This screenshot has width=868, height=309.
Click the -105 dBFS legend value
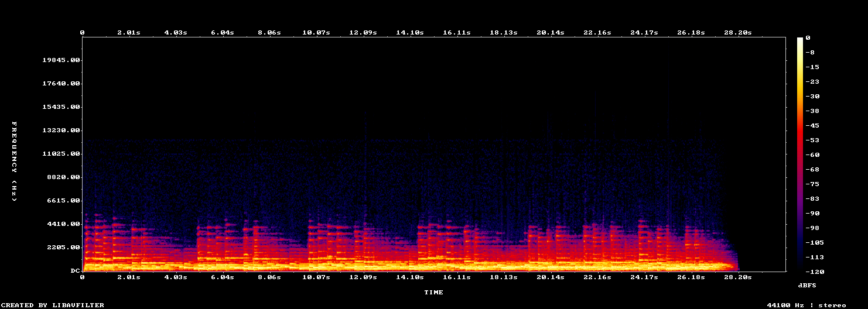[x=815, y=242]
